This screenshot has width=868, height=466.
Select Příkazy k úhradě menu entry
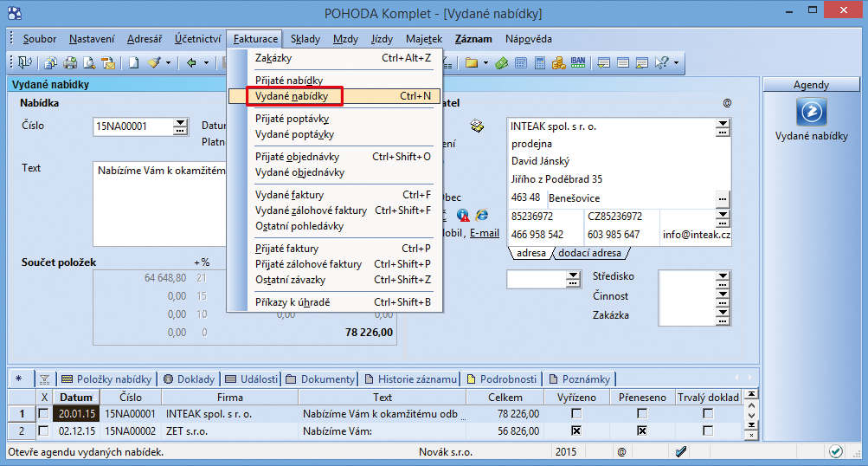(335, 302)
